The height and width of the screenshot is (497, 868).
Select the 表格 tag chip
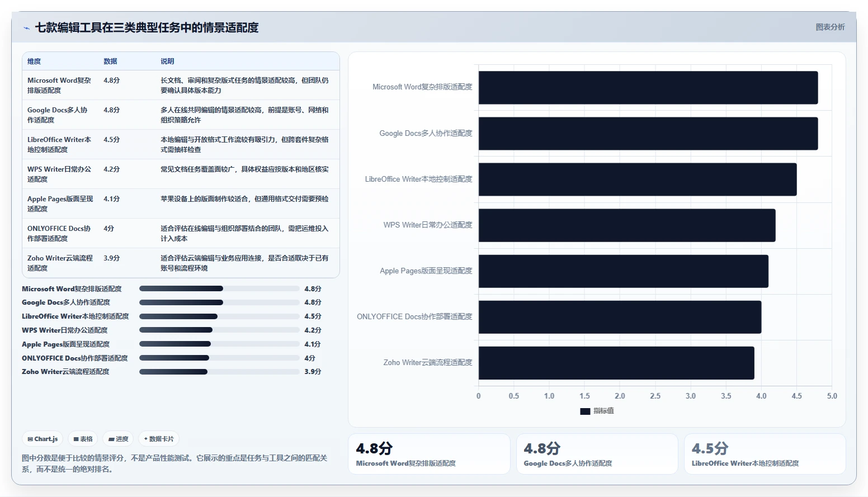tap(83, 439)
